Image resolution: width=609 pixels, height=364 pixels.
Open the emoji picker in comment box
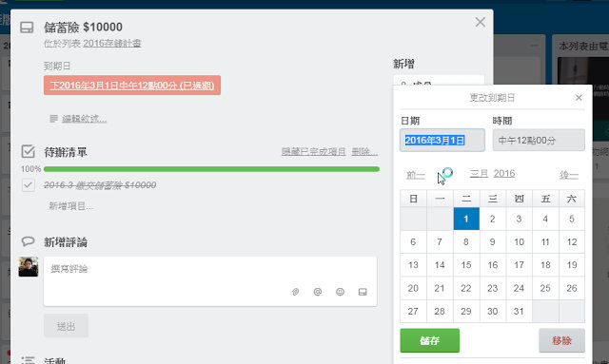tap(341, 292)
